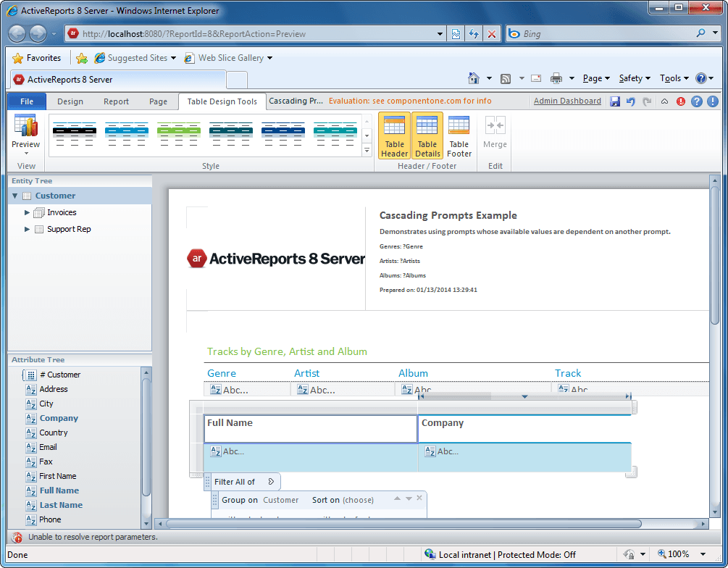Screen dimensions: 728x568
Task: Select the Address attribute
Action: pos(54,389)
